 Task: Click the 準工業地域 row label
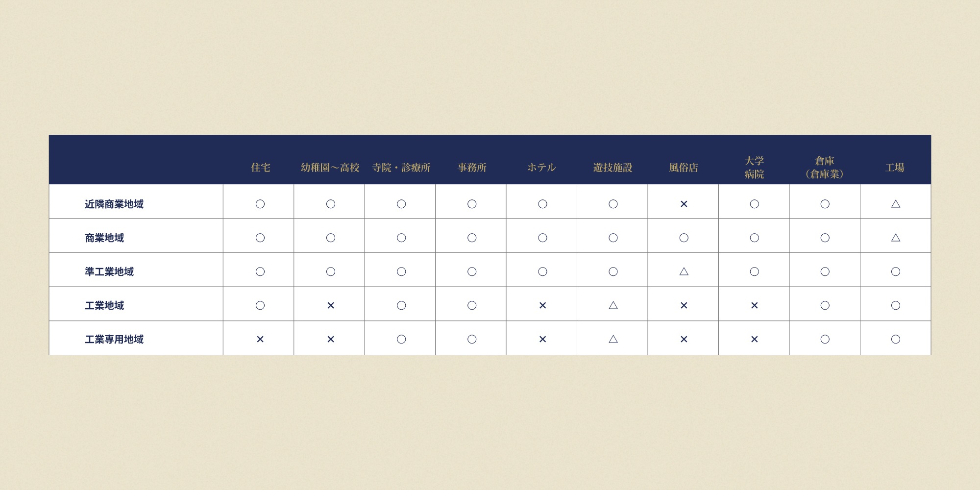coord(109,271)
